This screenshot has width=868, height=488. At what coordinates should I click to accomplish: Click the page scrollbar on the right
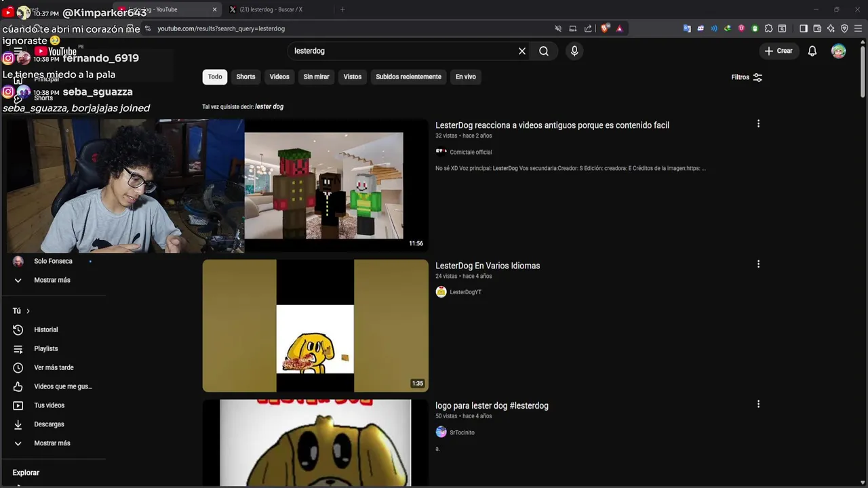point(863,71)
